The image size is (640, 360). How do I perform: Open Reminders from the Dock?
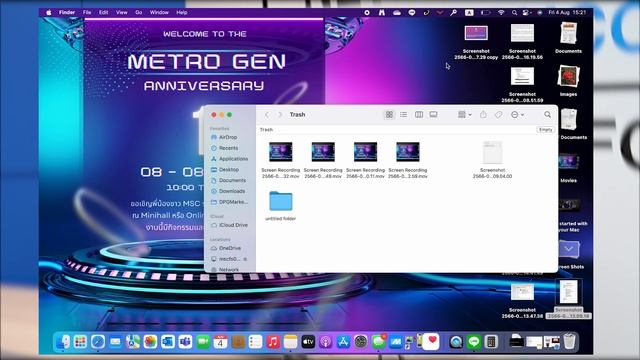(x=256, y=342)
